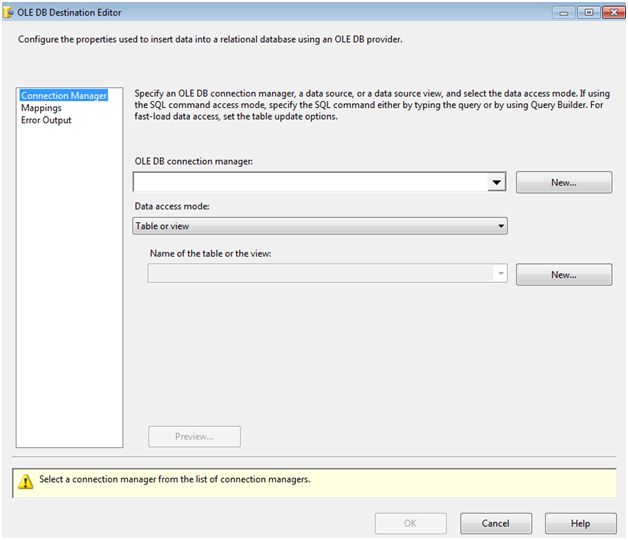Maximize the editor window
Image resolution: width=628 pixels, height=540 pixels.
589,13
